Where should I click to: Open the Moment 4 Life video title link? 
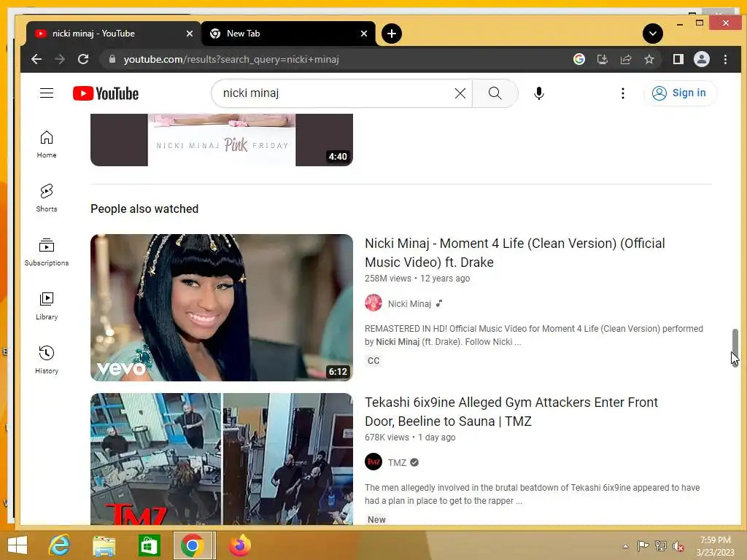pos(514,253)
